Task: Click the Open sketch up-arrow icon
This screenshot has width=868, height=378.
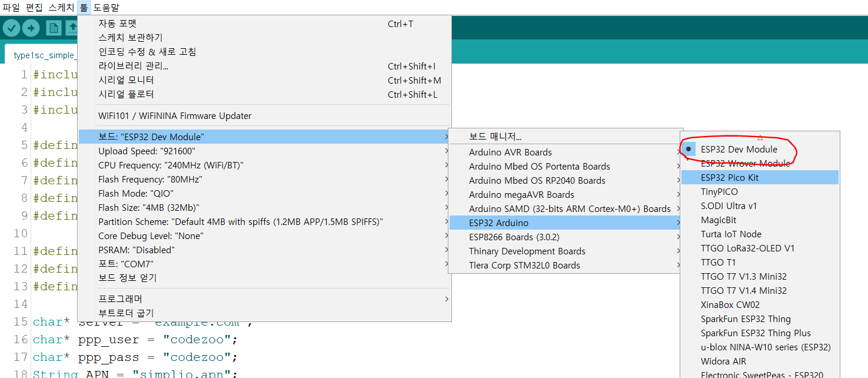Action: coord(72,28)
